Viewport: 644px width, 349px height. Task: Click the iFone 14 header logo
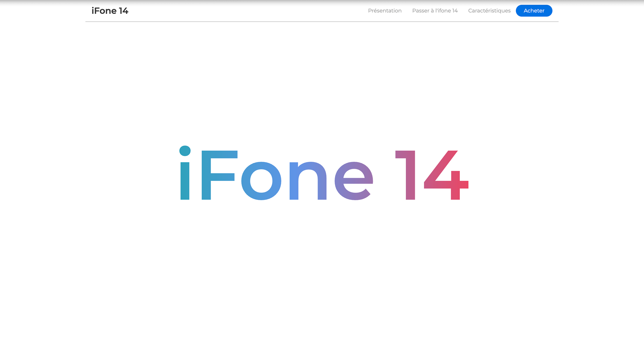pyautogui.click(x=110, y=11)
